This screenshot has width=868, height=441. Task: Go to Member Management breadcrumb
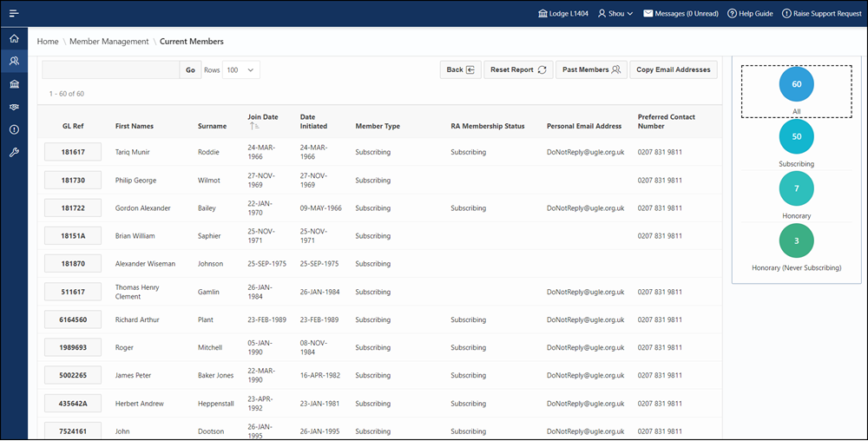(x=109, y=42)
